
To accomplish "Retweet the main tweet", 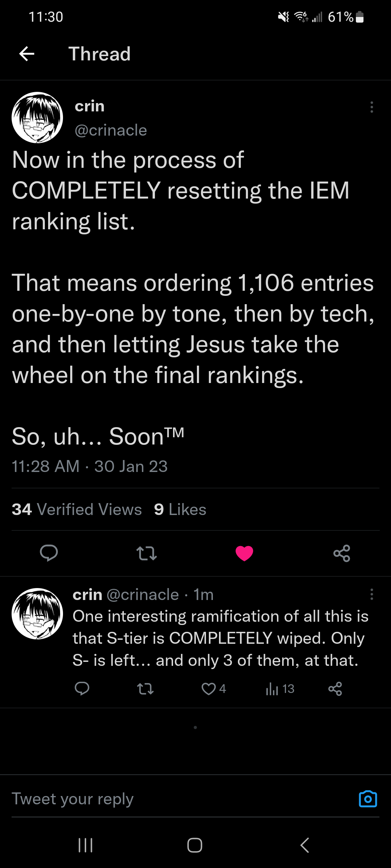I will point(146,553).
